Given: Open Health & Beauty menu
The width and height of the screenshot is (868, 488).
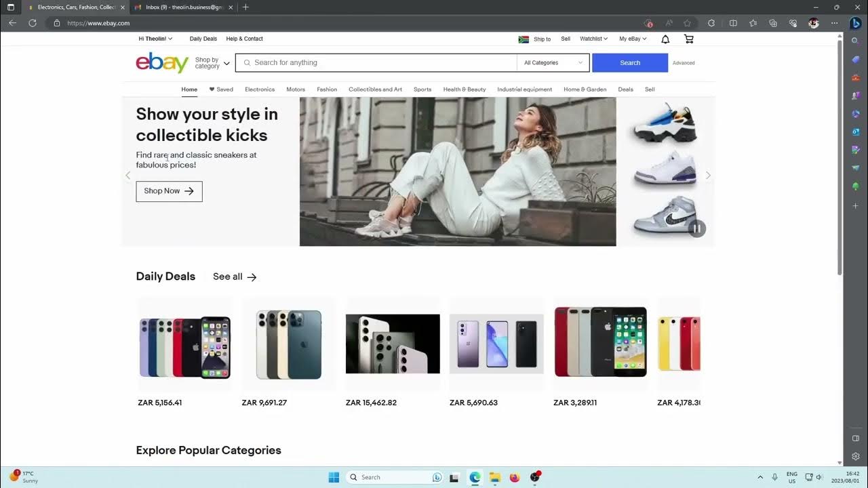Looking at the screenshot, I should [465, 89].
